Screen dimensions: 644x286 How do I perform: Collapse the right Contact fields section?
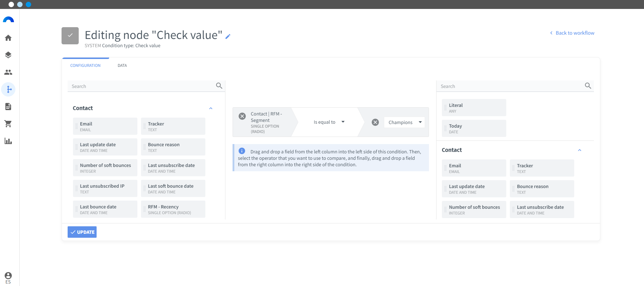pyautogui.click(x=580, y=150)
